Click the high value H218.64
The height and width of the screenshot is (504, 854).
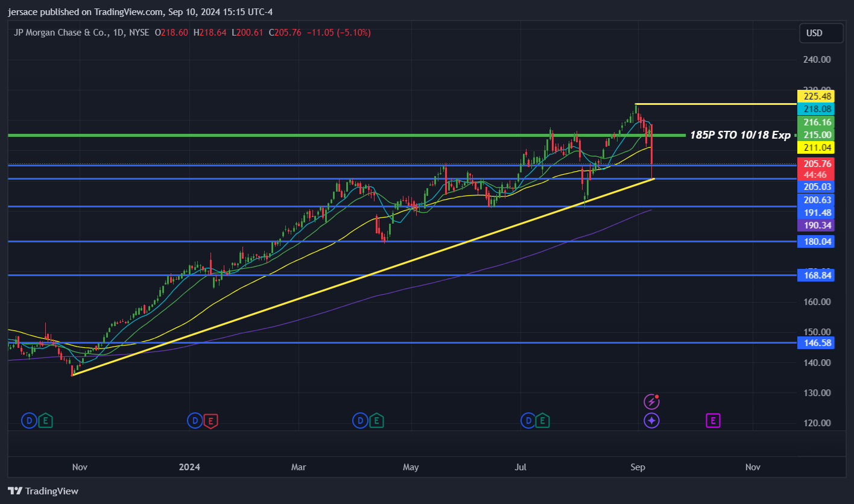pos(210,33)
